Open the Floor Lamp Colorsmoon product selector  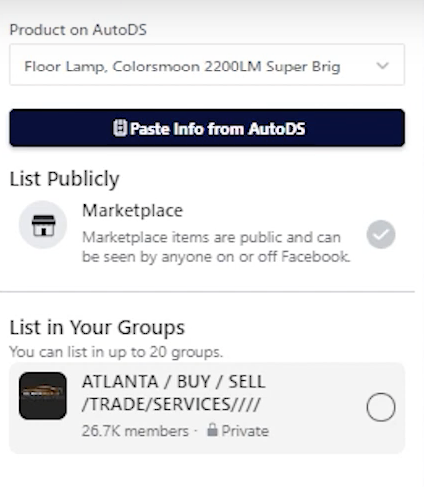(207, 65)
